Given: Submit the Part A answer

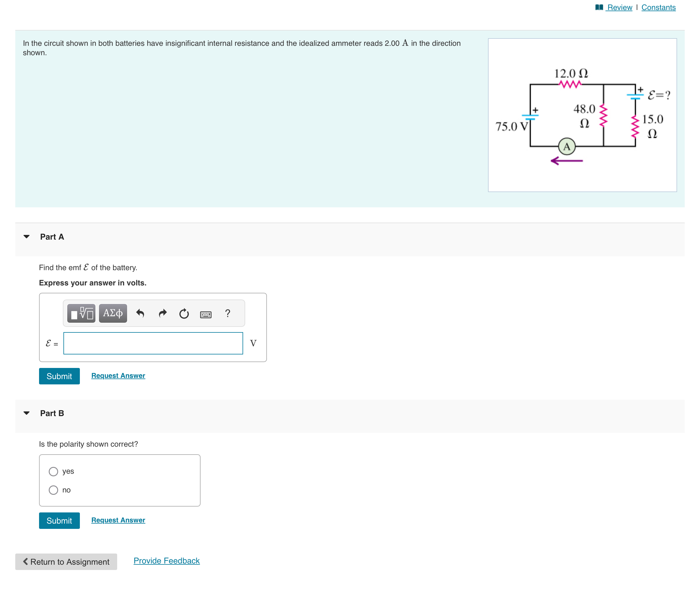Looking at the screenshot, I should tap(59, 376).
